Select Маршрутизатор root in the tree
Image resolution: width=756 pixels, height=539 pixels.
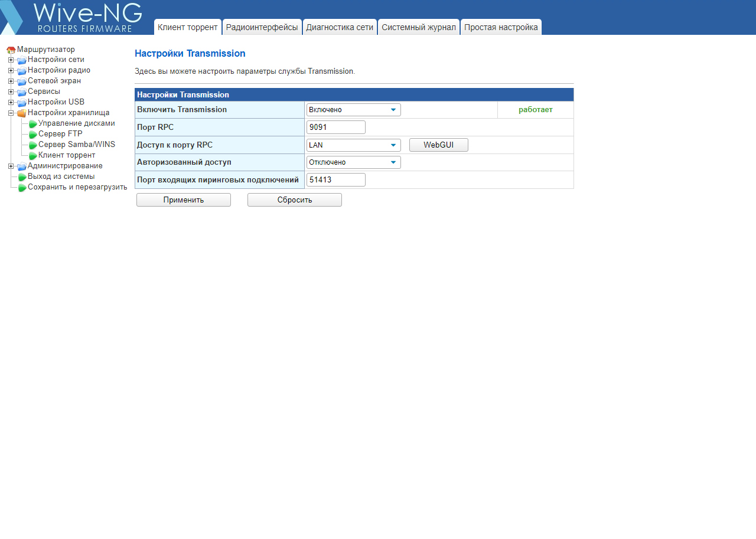click(x=46, y=50)
